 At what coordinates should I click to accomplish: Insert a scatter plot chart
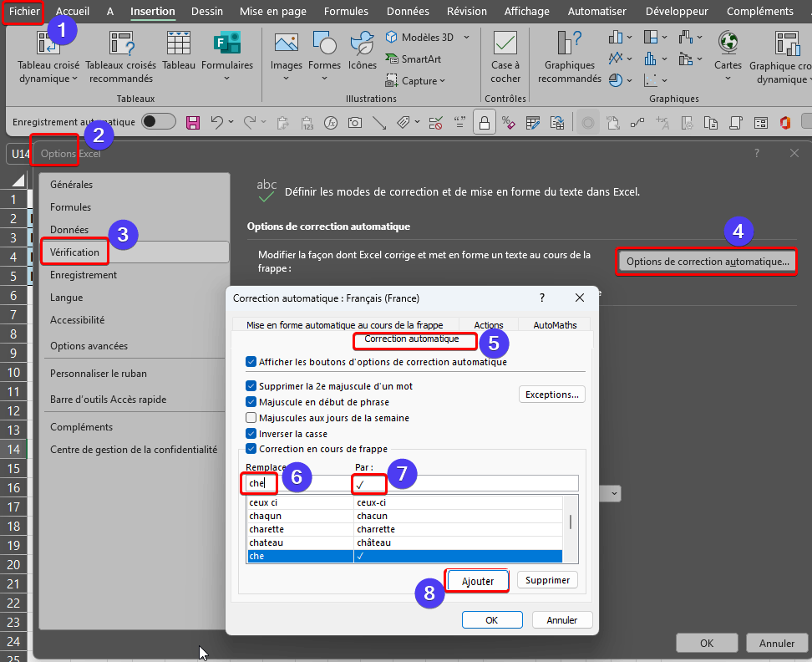click(651, 80)
